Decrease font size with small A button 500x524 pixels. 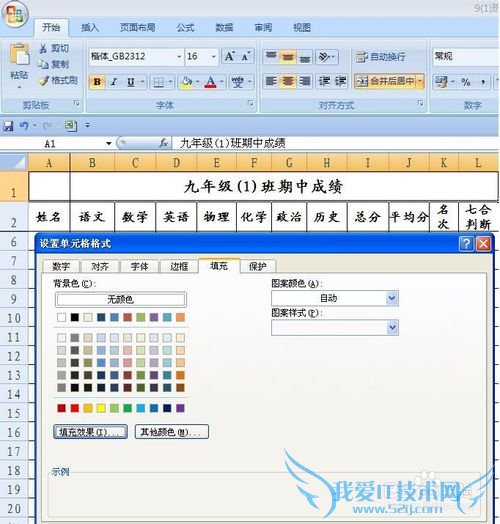(x=246, y=56)
